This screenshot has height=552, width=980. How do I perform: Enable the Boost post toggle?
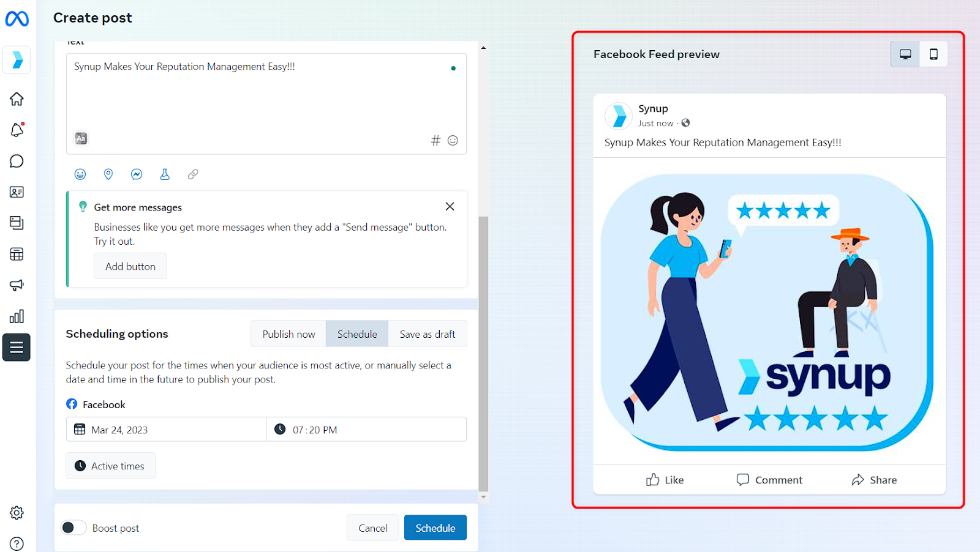[73, 527]
